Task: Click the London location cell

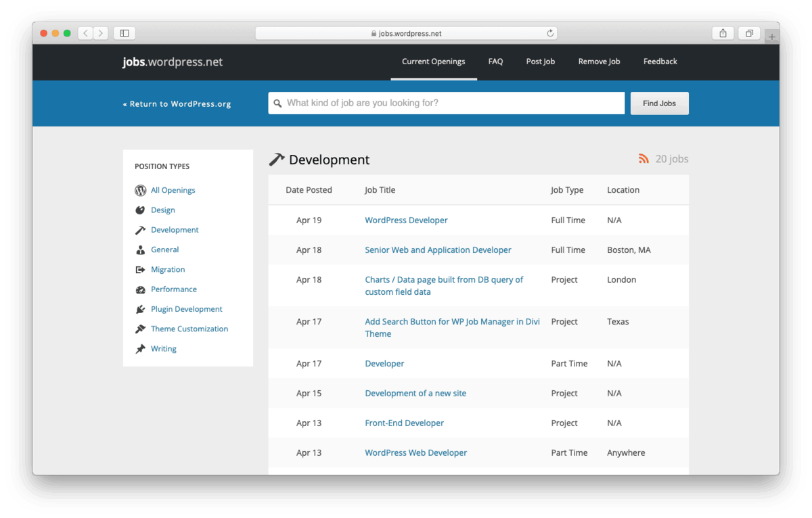Action: click(622, 280)
